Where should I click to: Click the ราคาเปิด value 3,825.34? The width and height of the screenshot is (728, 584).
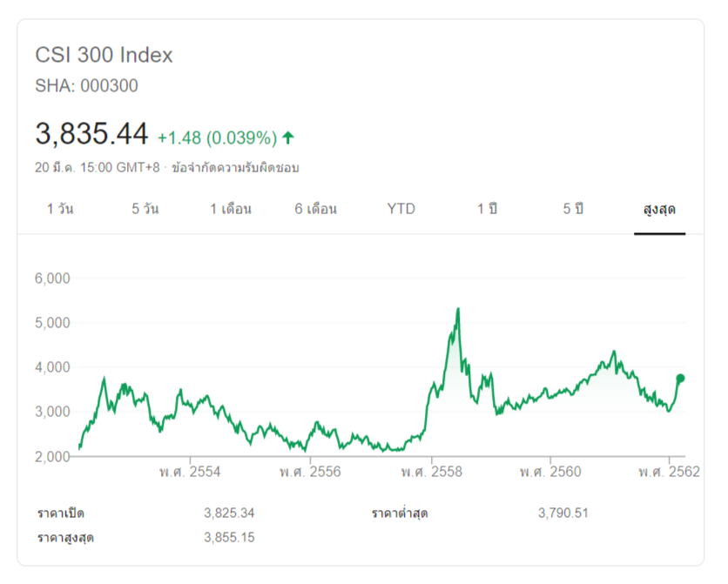229,513
